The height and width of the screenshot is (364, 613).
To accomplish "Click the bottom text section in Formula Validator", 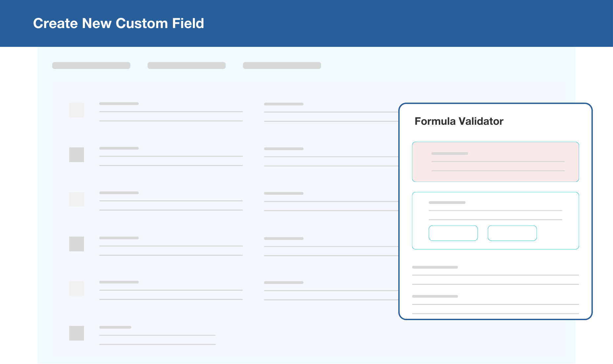I will click(x=495, y=304).
